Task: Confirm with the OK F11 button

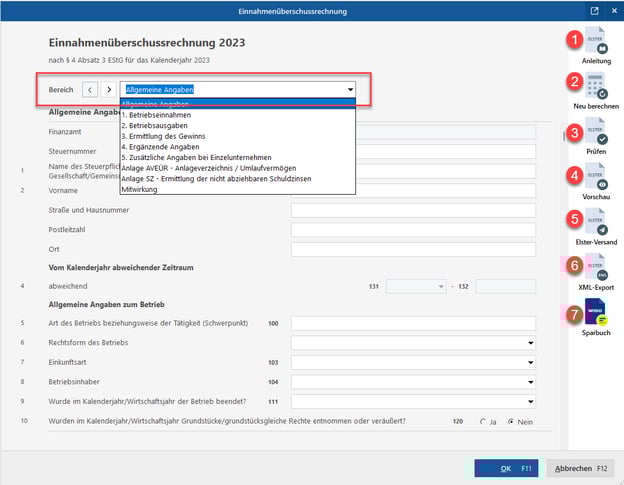Action: [x=510, y=468]
